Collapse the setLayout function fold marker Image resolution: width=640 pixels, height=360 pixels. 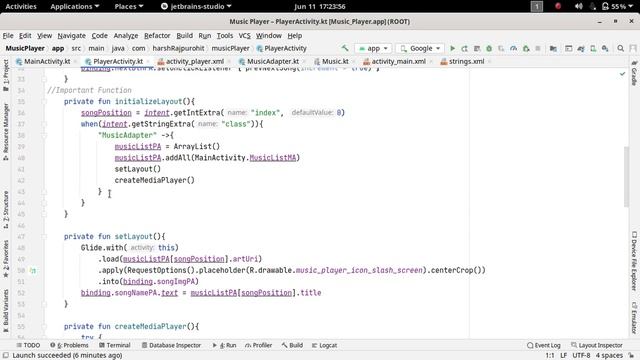pos(44,237)
